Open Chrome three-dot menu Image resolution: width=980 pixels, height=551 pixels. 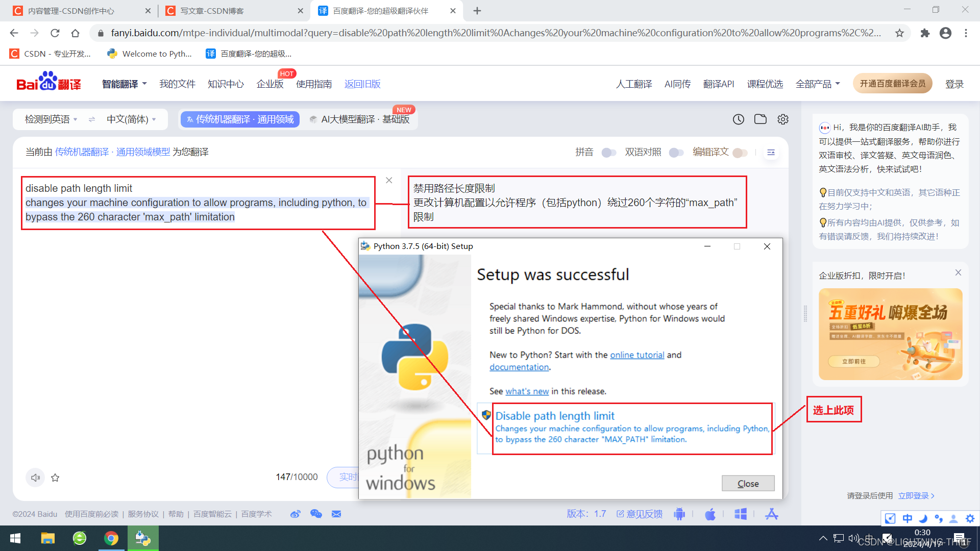coord(966,33)
